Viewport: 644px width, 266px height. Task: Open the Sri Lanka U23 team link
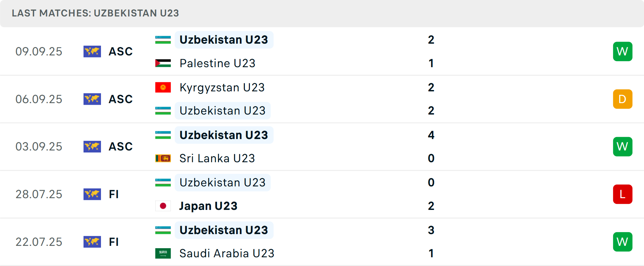click(217, 158)
